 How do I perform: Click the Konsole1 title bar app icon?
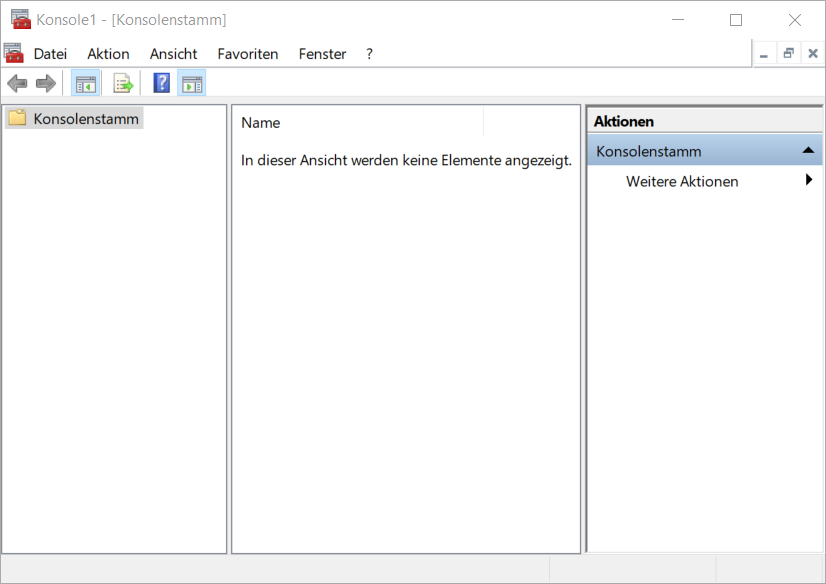coord(20,19)
